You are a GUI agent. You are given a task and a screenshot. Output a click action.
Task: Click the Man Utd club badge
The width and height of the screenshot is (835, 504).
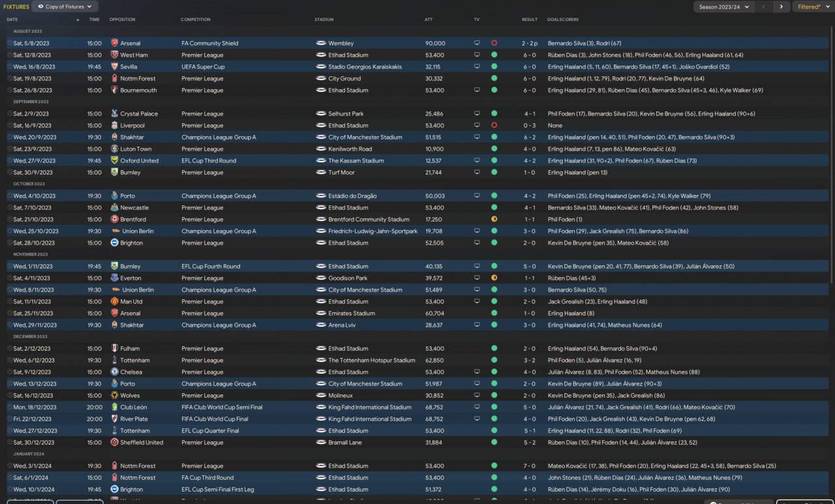point(114,301)
